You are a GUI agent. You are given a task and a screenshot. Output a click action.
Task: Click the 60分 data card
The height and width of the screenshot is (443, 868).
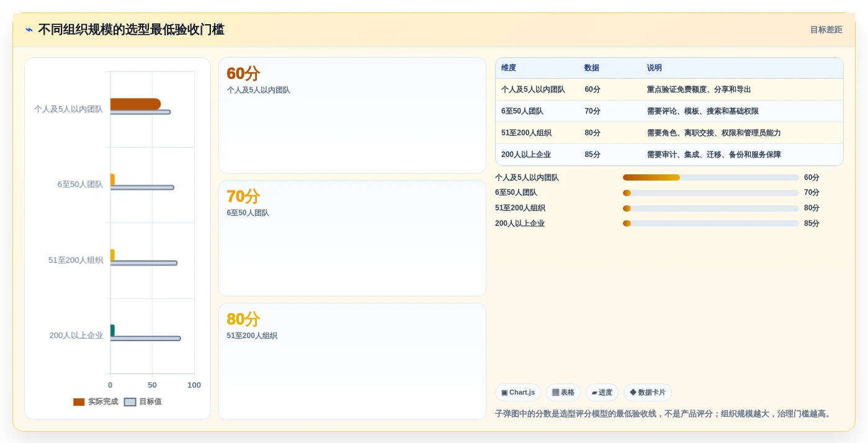point(352,115)
